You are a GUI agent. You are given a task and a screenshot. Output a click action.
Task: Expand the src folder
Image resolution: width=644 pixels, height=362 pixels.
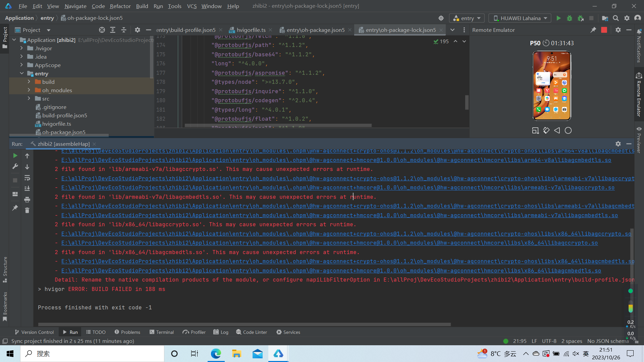pyautogui.click(x=29, y=99)
